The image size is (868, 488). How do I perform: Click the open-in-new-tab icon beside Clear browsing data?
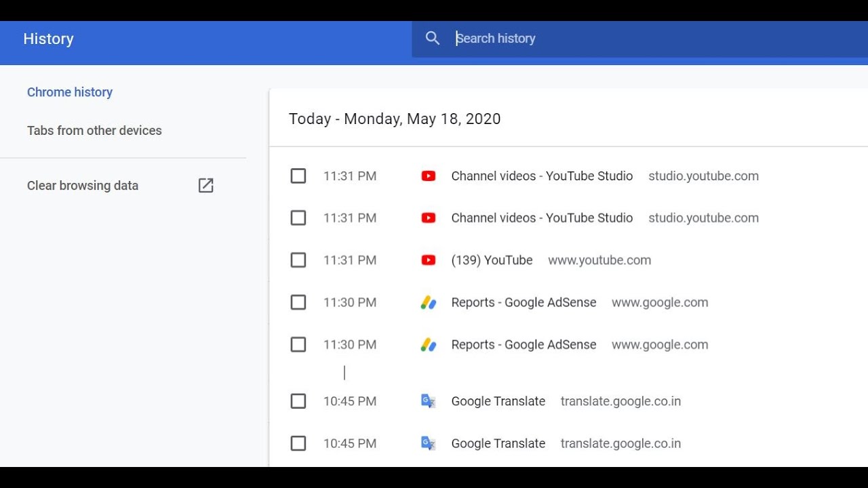point(205,186)
